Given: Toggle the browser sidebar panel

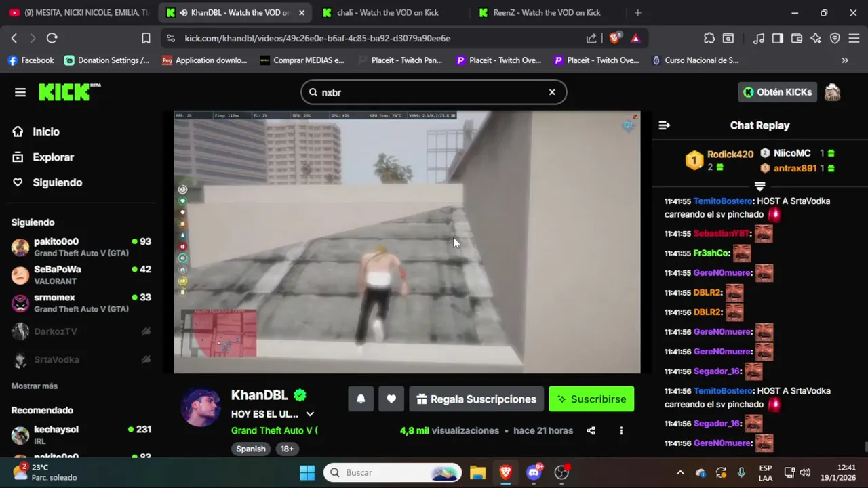Looking at the screenshot, I should tap(778, 39).
